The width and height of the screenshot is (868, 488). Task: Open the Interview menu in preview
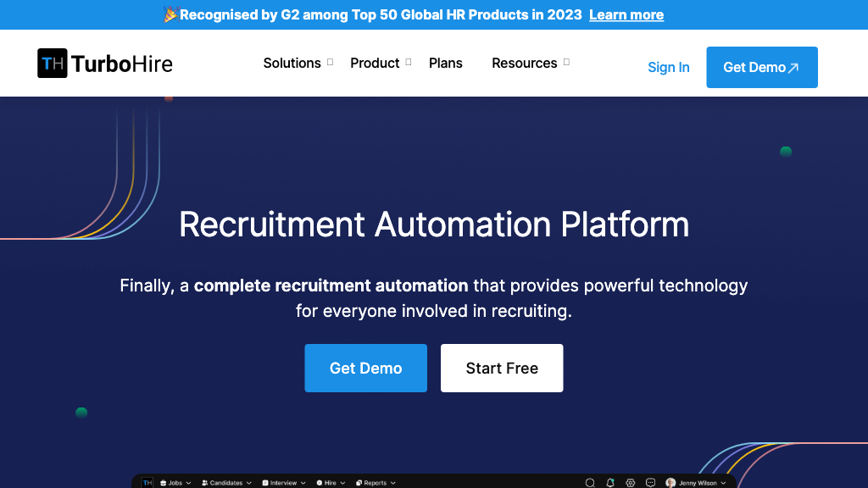click(x=284, y=483)
